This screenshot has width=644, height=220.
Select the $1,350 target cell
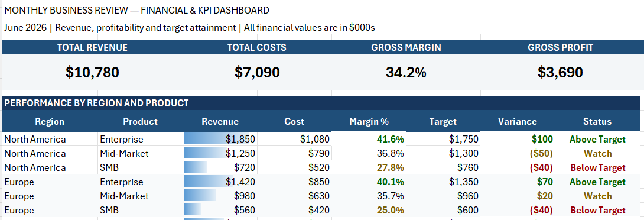coord(443,182)
